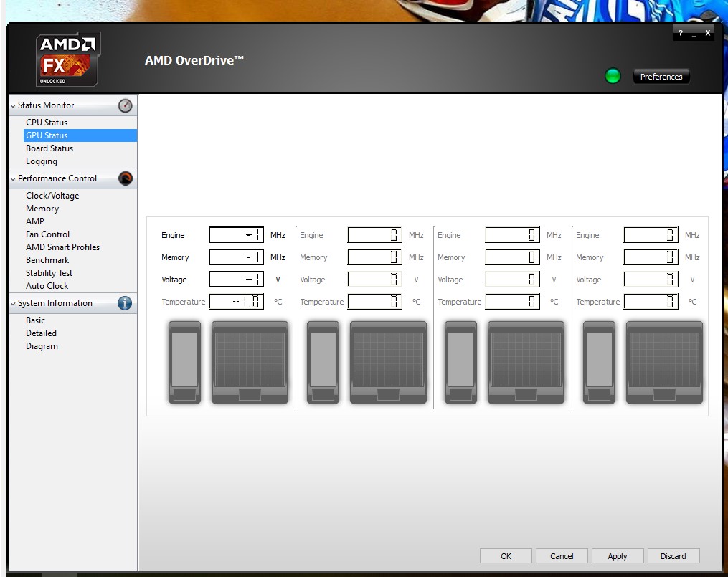This screenshot has width=728, height=577.
Task: Click second GPU Temperature value field
Action: pos(374,302)
